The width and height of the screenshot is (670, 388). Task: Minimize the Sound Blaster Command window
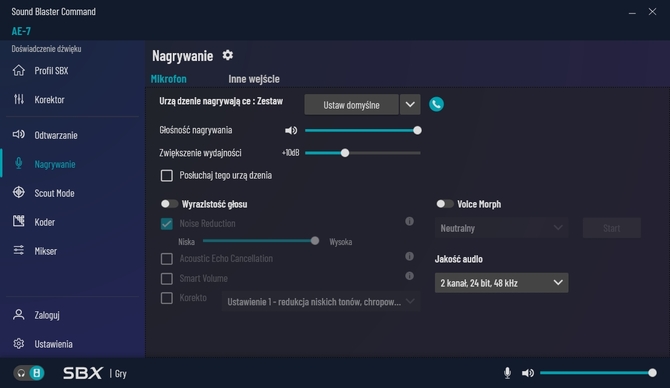[x=632, y=12]
